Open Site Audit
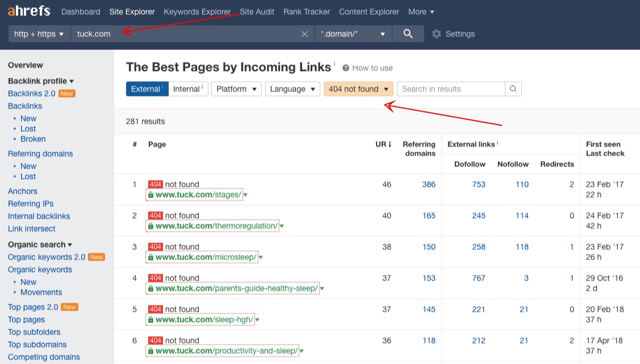This screenshot has width=640, height=364. [257, 12]
